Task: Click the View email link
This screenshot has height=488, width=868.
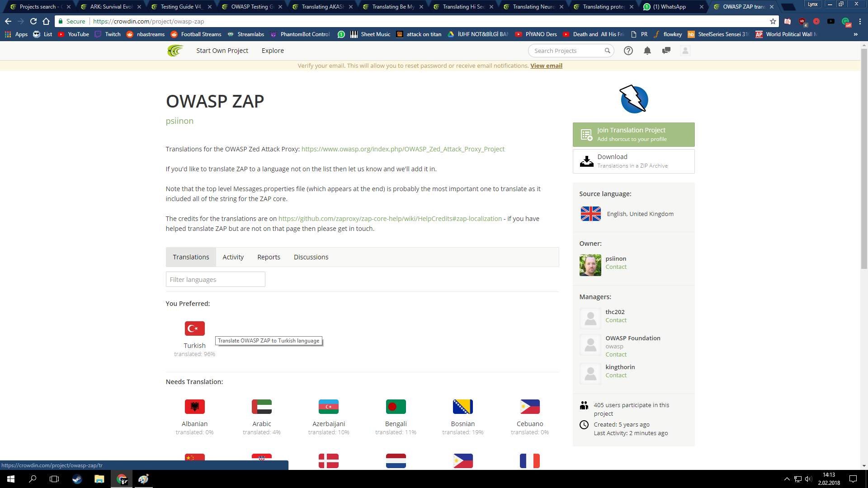Action: [546, 66]
